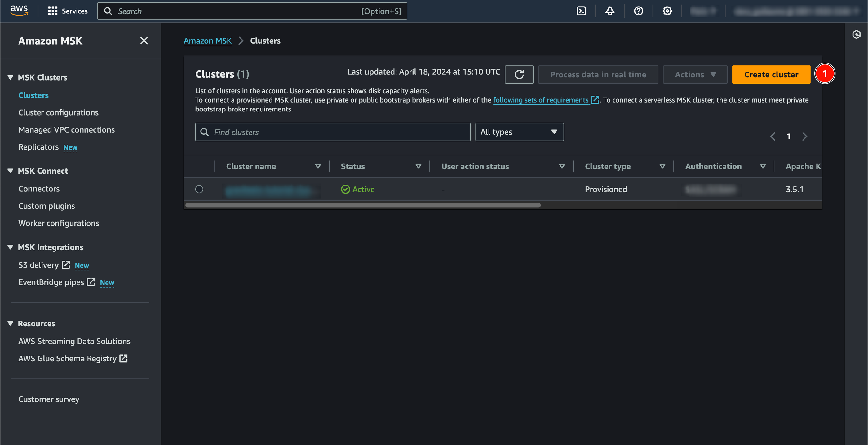Open S3 delivery integration
The width and height of the screenshot is (868, 445).
coord(38,265)
